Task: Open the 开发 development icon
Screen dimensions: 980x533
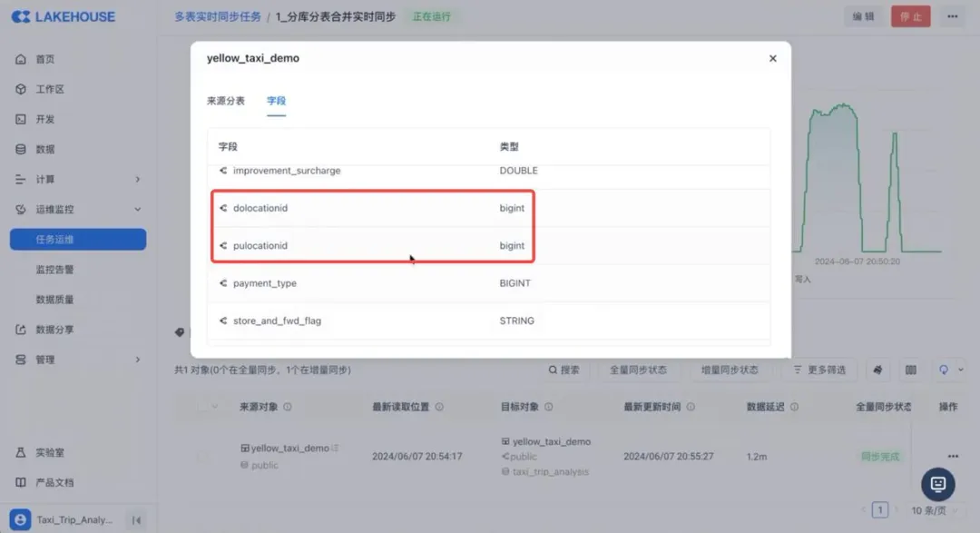Action: (21, 119)
